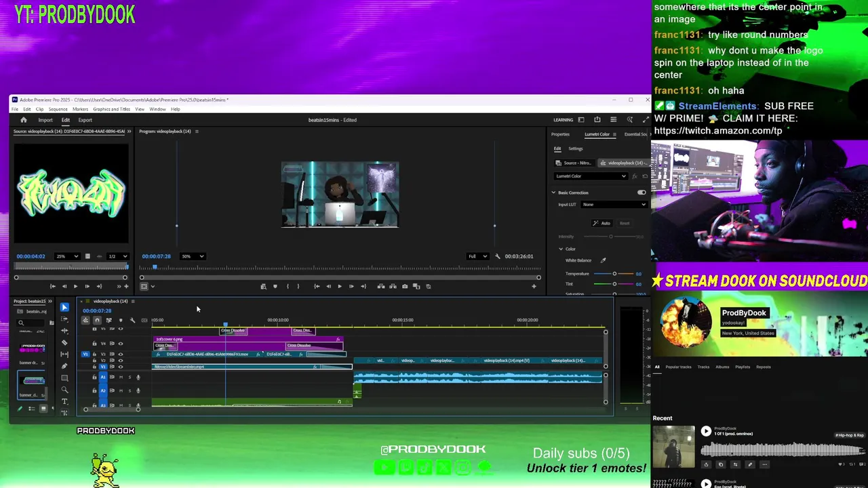Open the File menu

pos(15,109)
